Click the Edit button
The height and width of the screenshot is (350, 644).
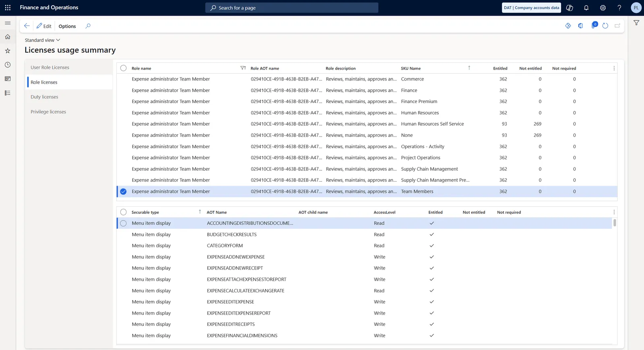(44, 26)
